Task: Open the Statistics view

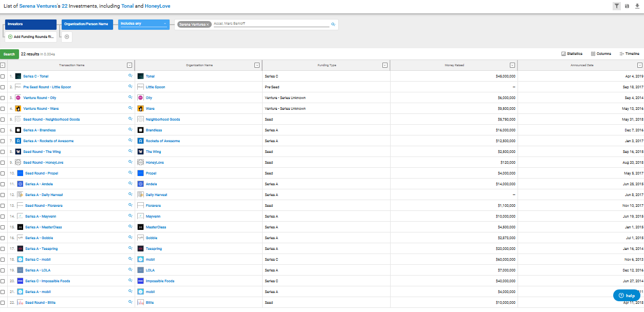Action: pyautogui.click(x=572, y=54)
